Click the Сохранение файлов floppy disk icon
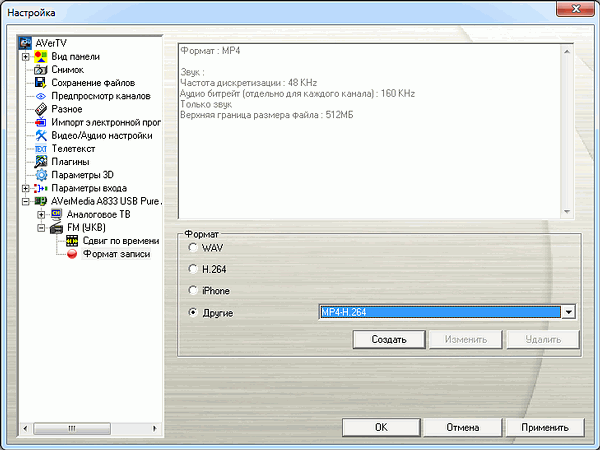The width and height of the screenshot is (600, 450). 41,83
